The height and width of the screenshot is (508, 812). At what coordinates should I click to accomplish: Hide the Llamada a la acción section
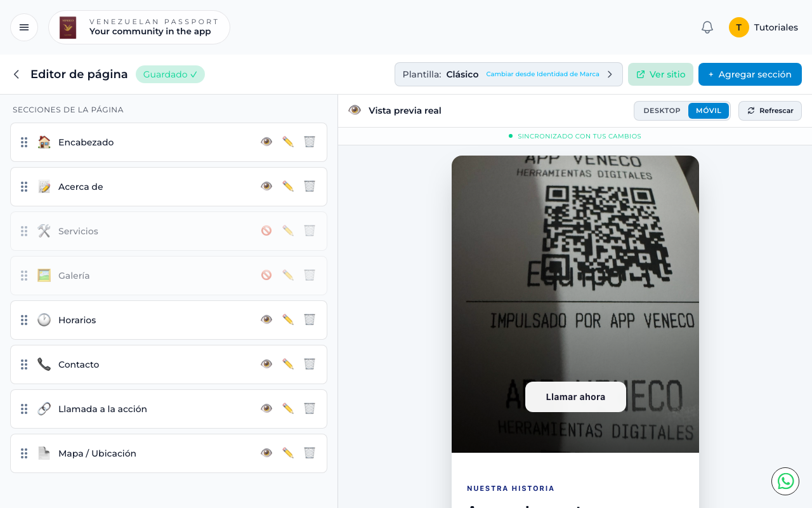(x=266, y=408)
